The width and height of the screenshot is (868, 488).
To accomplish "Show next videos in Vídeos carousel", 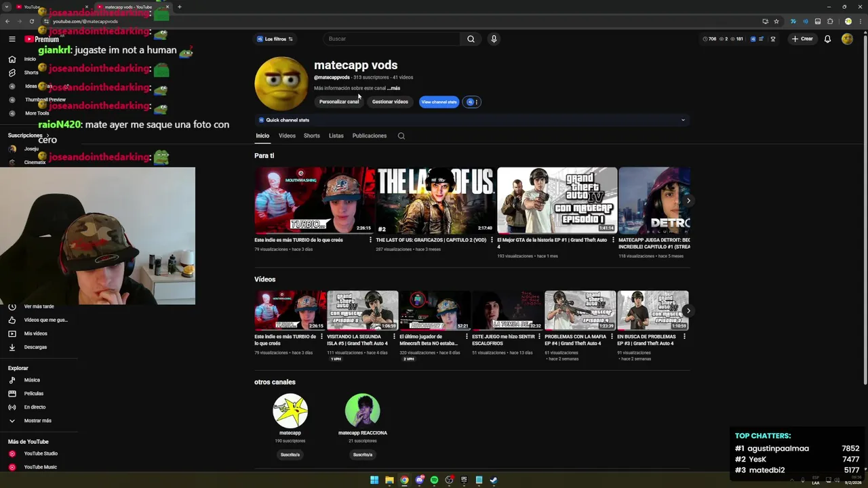I will [688, 310].
